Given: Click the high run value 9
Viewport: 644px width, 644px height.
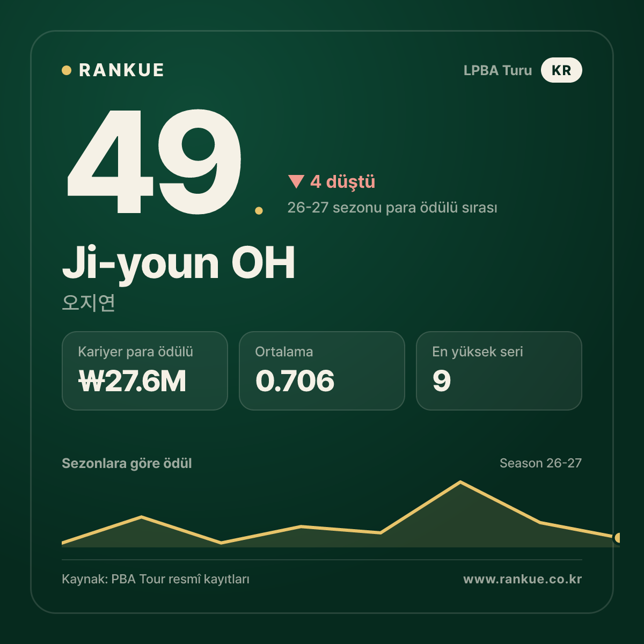Looking at the screenshot, I should tap(442, 381).
